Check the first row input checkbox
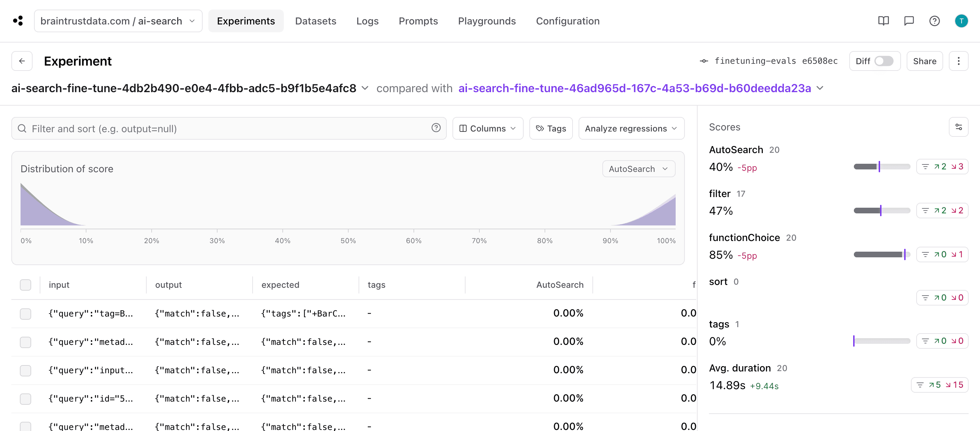Image resolution: width=980 pixels, height=431 pixels. 26,313
